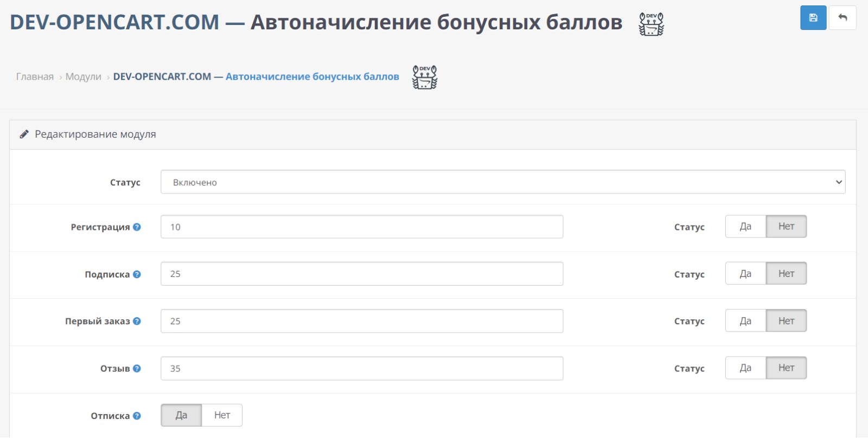Click the dev crab logo in the breadcrumb
868x438 pixels.
[x=425, y=77]
